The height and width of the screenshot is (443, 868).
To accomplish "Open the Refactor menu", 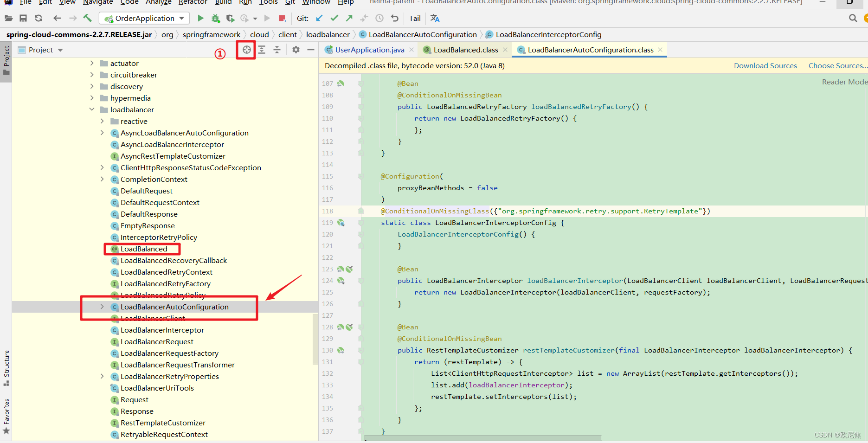I will pos(193,2).
